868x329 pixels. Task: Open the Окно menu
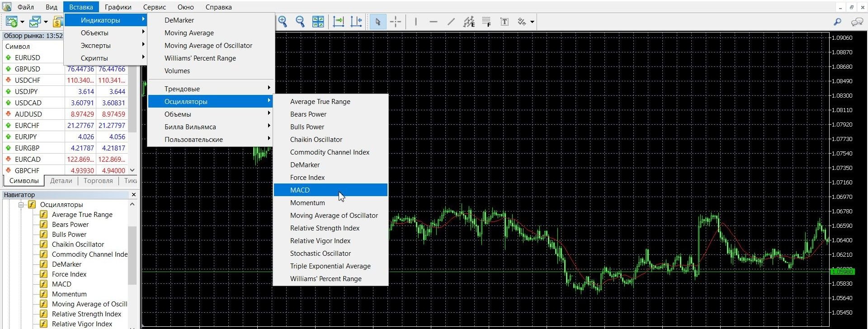pyautogui.click(x=186, y=7)
